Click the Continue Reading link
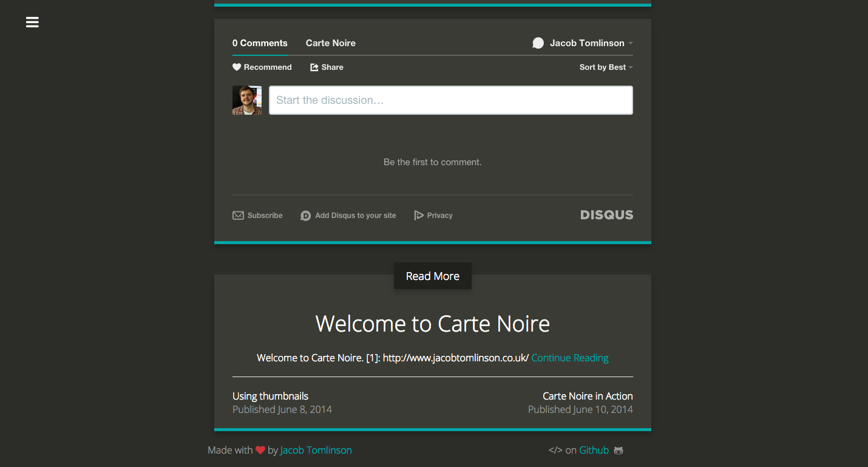The image size is (868, 467). click(570, 358)
